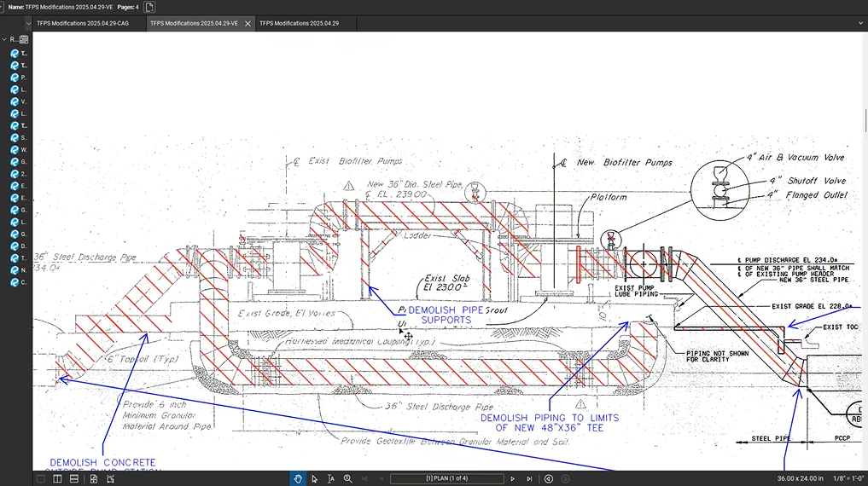
Task: Toggle split view horizontal layout
Action: (x=74, y=479)
